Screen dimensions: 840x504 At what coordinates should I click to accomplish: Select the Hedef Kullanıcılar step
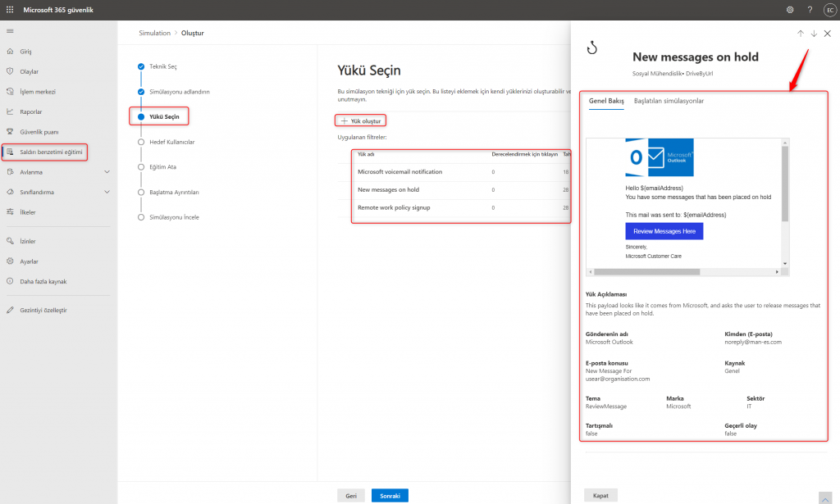[171, 142]
